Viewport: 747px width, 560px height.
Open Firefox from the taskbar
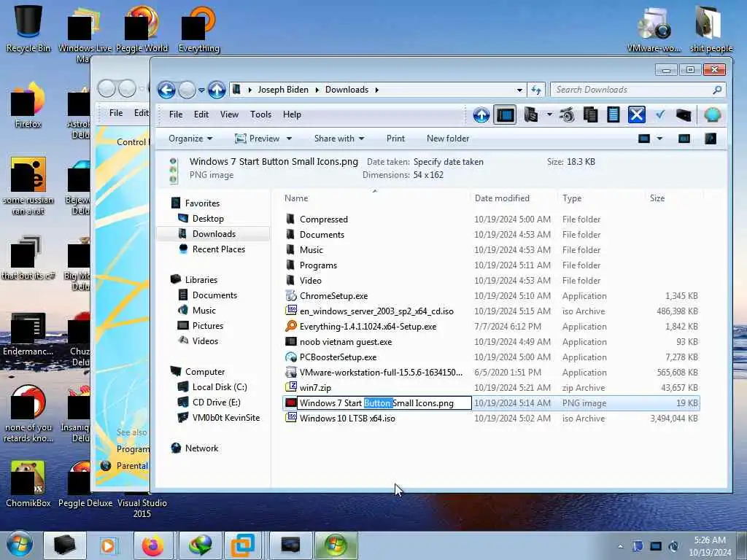point(152,545)
